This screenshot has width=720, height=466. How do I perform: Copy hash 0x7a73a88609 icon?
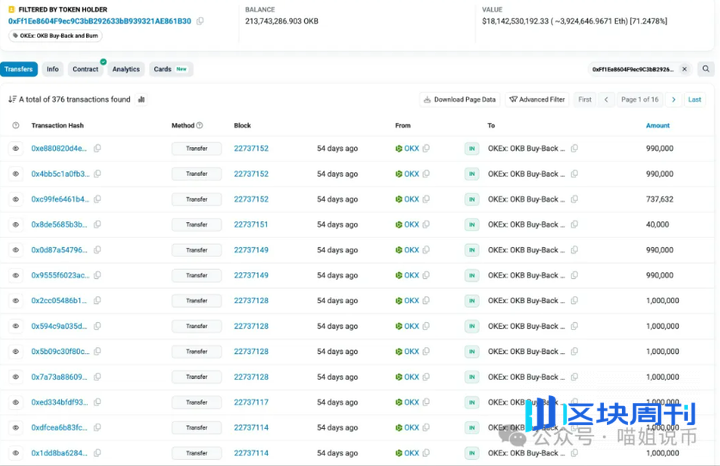tap(97, 377)
